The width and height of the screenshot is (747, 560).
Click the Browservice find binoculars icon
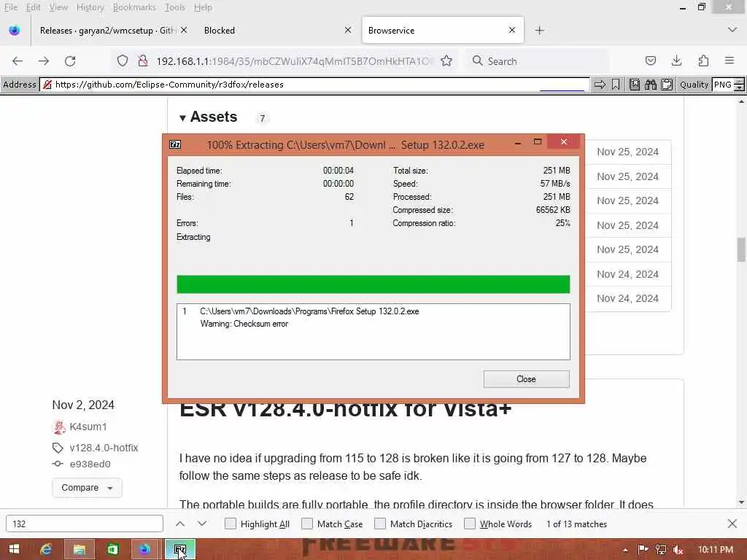pos(651,85)
